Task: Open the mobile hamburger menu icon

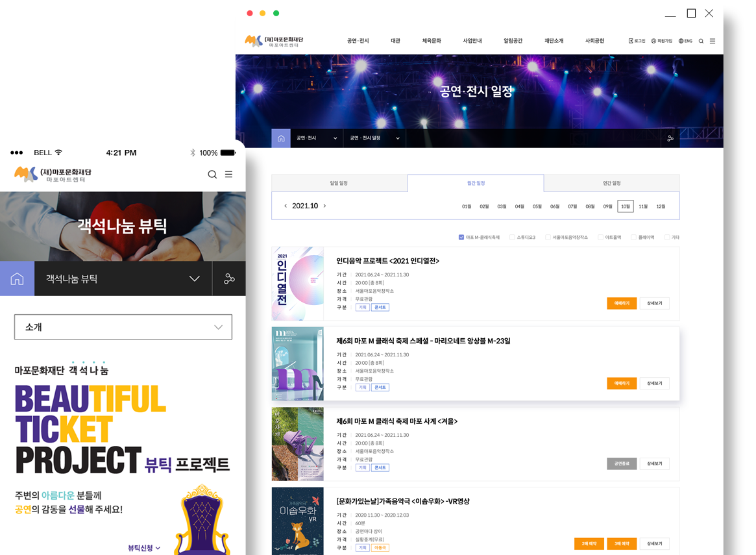Action: point(228,174)
